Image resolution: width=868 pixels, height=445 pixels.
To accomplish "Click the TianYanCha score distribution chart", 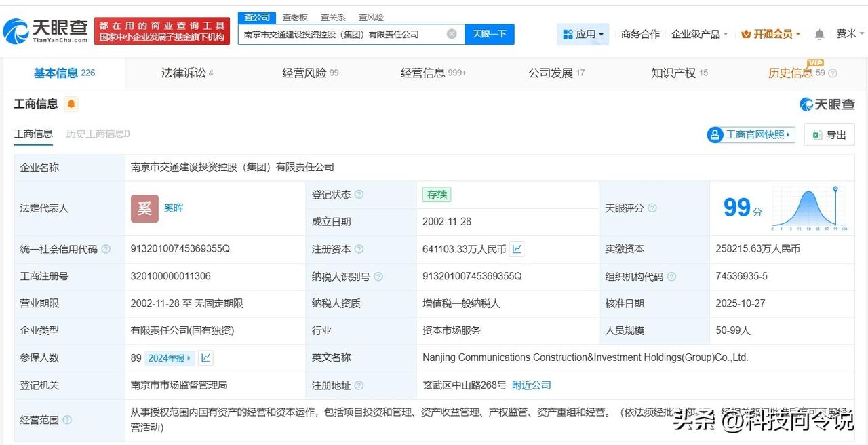I will pyautogui.click(x=810, y=209).
